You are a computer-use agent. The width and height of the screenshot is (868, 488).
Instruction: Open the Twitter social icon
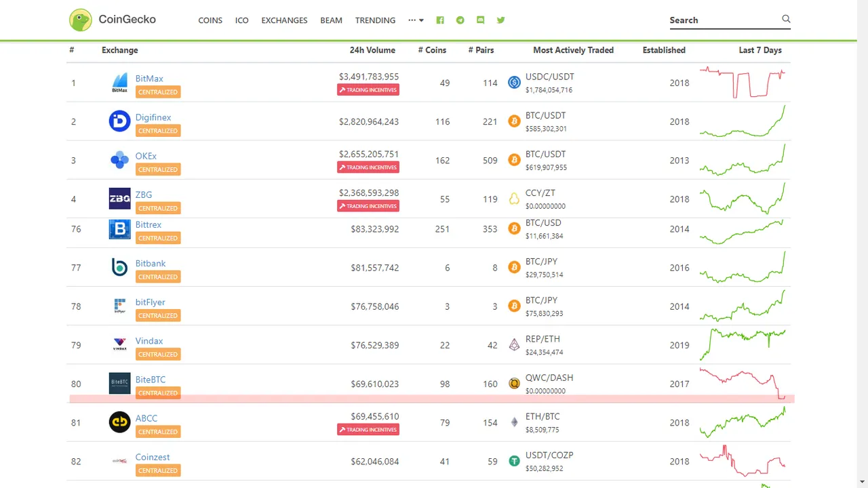click(501, 20)
